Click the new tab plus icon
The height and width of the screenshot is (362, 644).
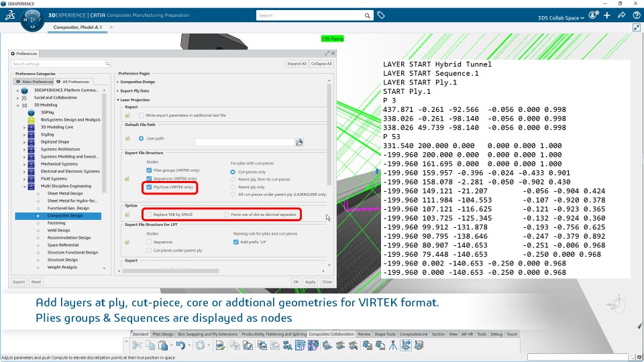pos(111,27)
